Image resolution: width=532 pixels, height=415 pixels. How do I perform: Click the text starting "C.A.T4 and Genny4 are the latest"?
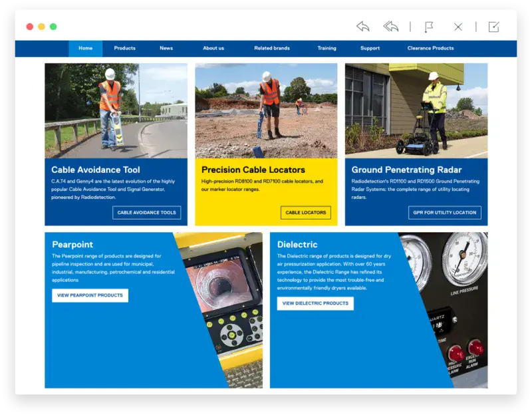113,190
